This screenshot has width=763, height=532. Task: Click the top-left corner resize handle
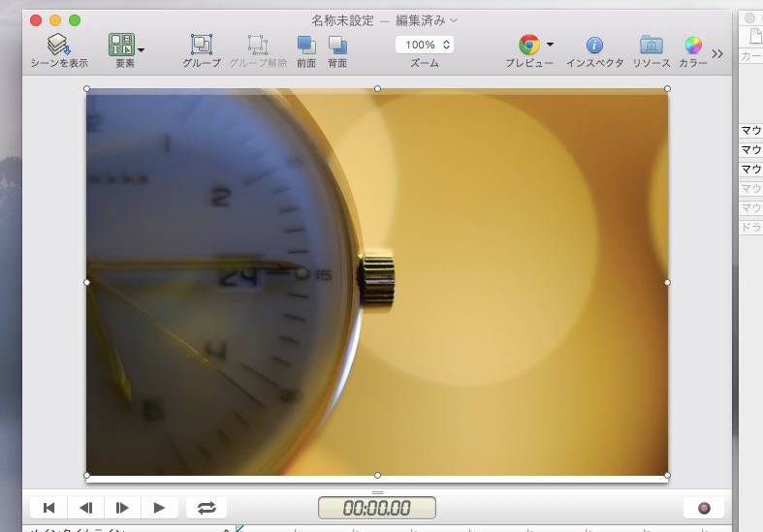pos(86,88)
